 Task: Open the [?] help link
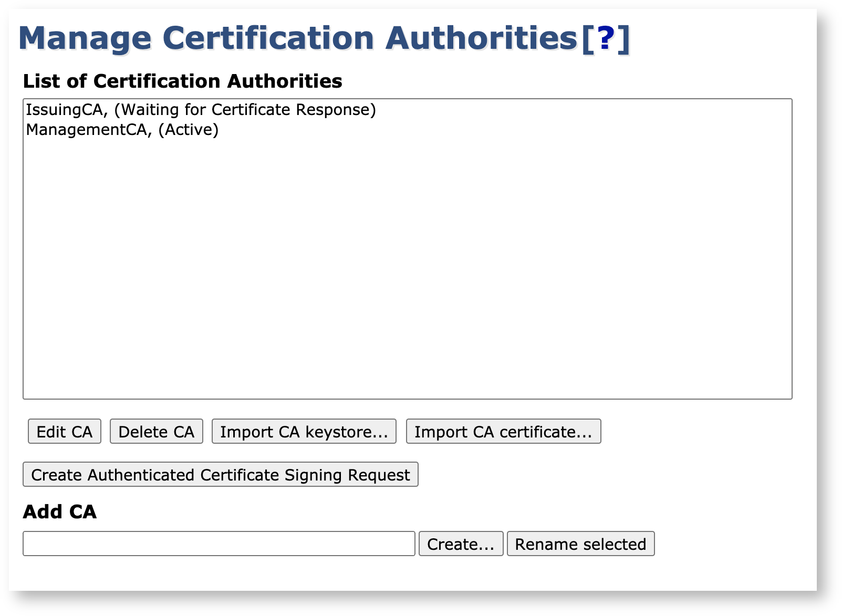click(605, 38)
